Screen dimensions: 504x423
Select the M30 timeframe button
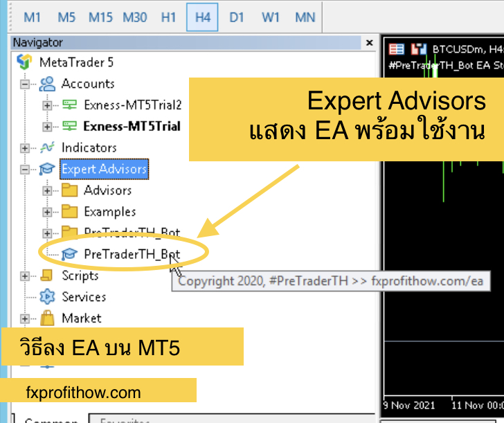click(x=135, y=17)
